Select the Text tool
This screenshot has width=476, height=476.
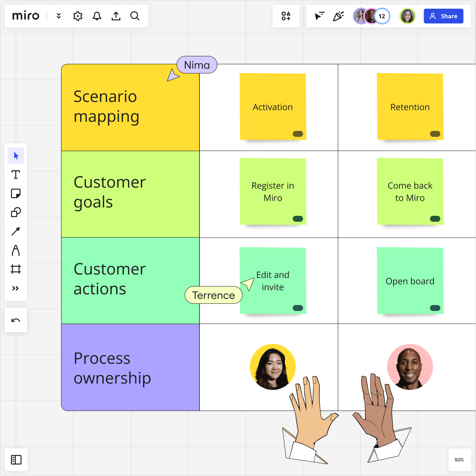tap(16, 175)
